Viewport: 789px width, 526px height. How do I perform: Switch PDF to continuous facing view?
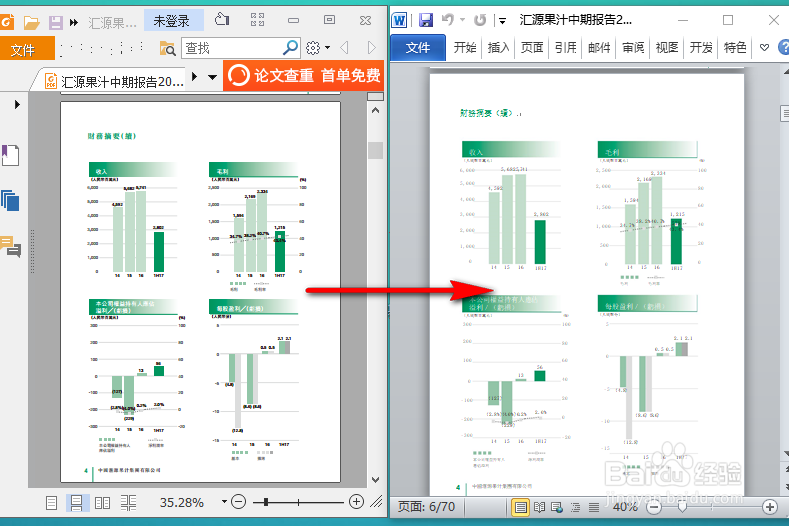pyautogui.click(x=128, y=502)
